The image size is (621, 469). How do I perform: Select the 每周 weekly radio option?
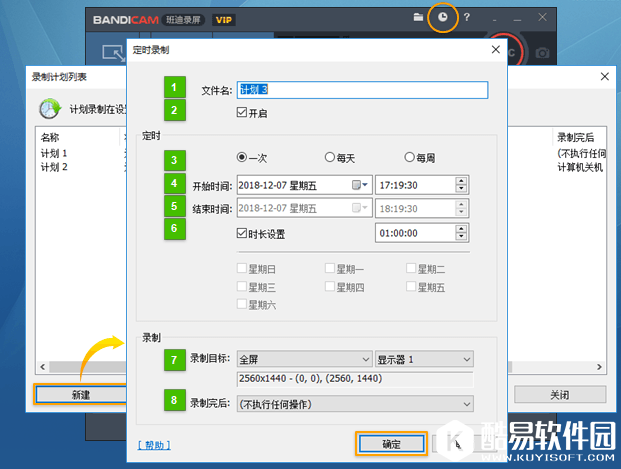(x=409, y=158)
